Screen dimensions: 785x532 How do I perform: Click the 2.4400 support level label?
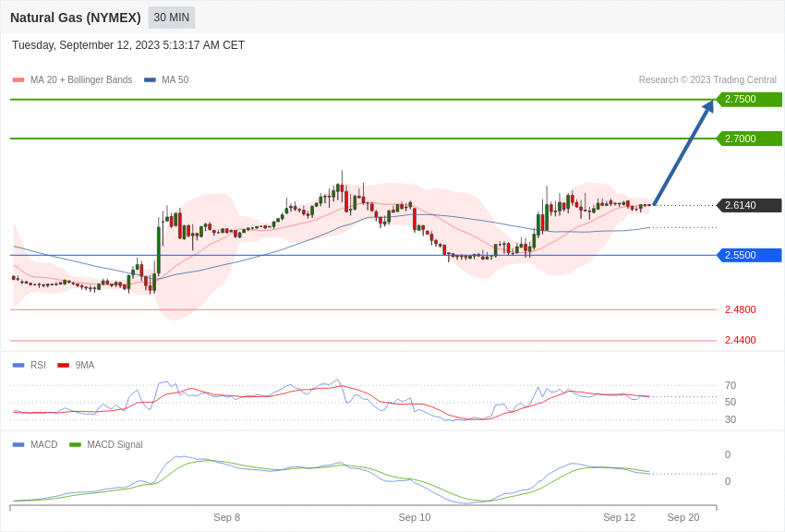point(740,340)
